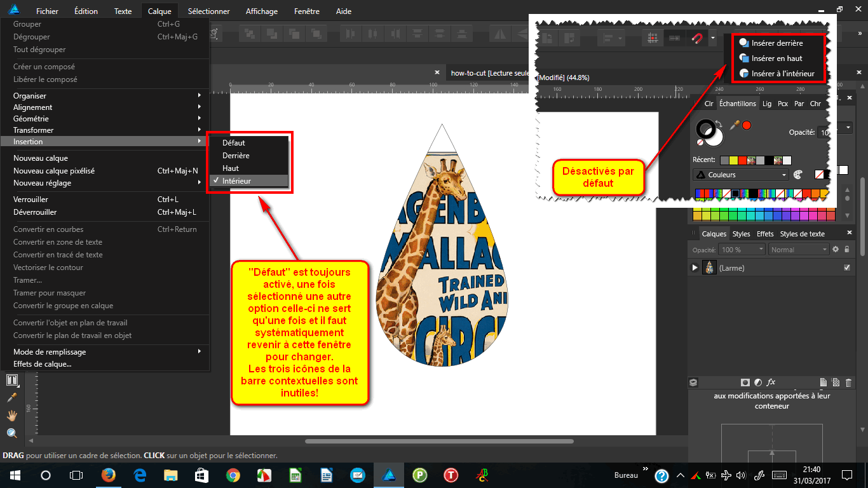Open the layer Opacité 100 % dropdown
Screen dimensions: 868x488
(x=742, y=250)
